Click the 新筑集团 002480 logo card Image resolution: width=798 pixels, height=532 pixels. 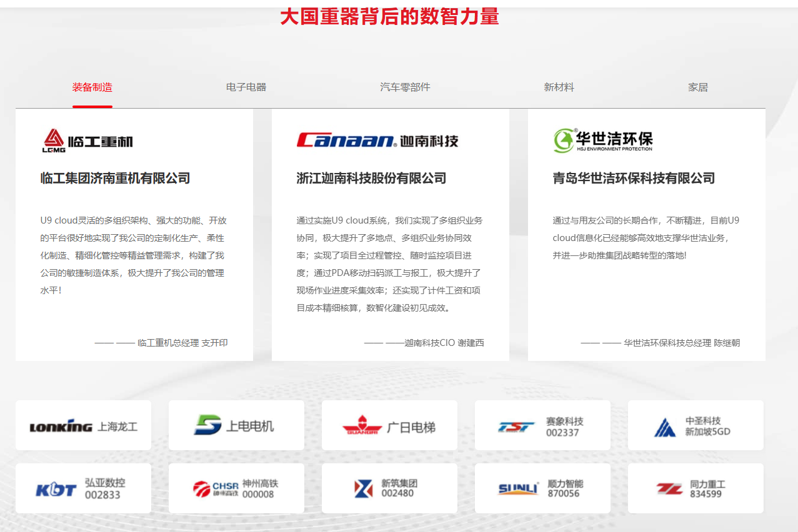click(x=389, y=489)
